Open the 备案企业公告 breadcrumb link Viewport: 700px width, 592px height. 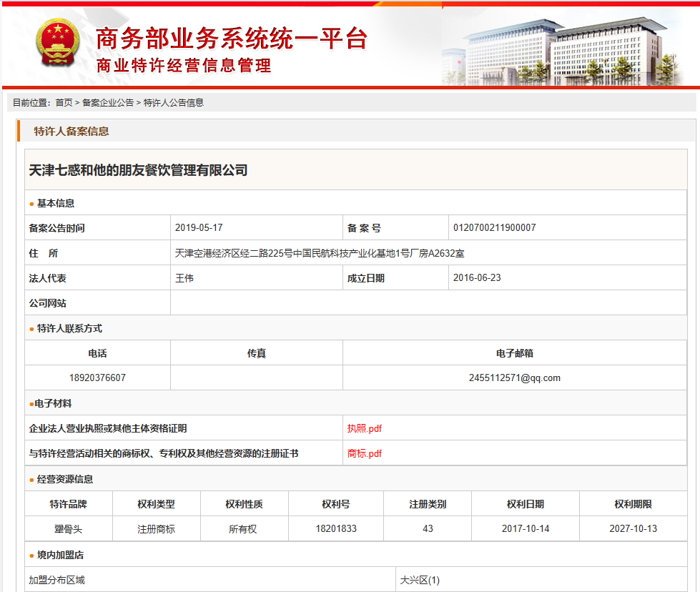click(x=108, y=103)
